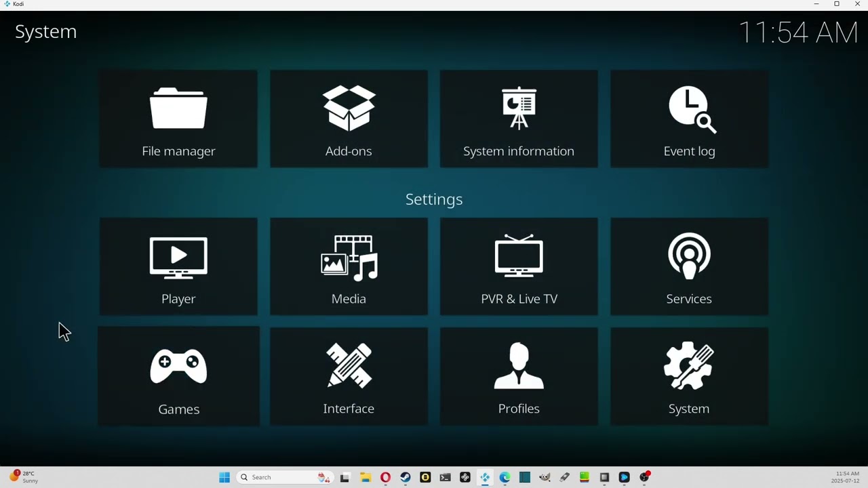Open the Add-ons box tile
Image resolution: width=868 pixels, height=488 pixels.
coord(349,119)
